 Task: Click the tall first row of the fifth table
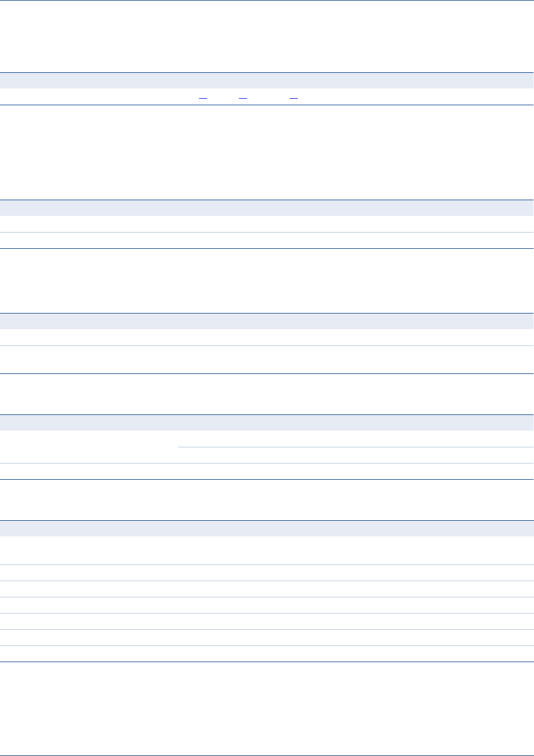(x=267, y=550)
